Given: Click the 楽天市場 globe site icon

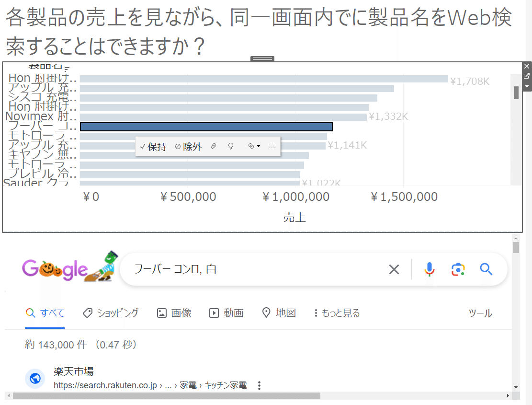Looking at the screenshot, I should pos(35,378).
